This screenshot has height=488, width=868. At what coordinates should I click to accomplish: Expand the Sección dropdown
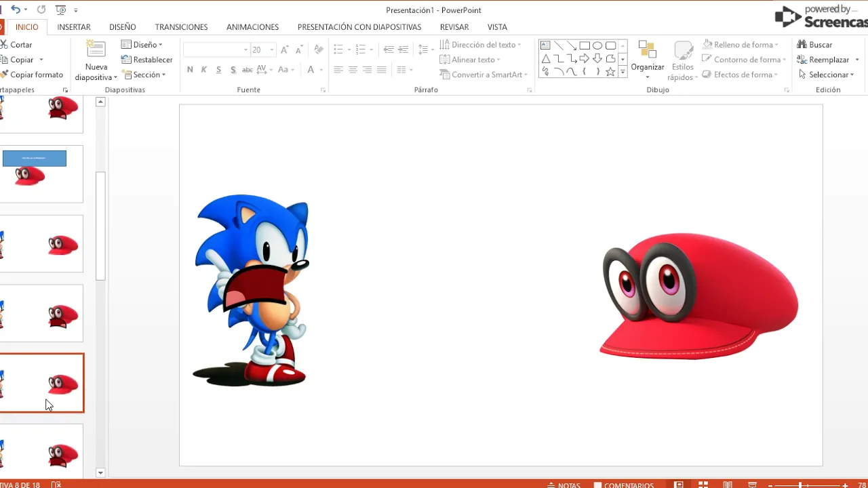(144, 75)
